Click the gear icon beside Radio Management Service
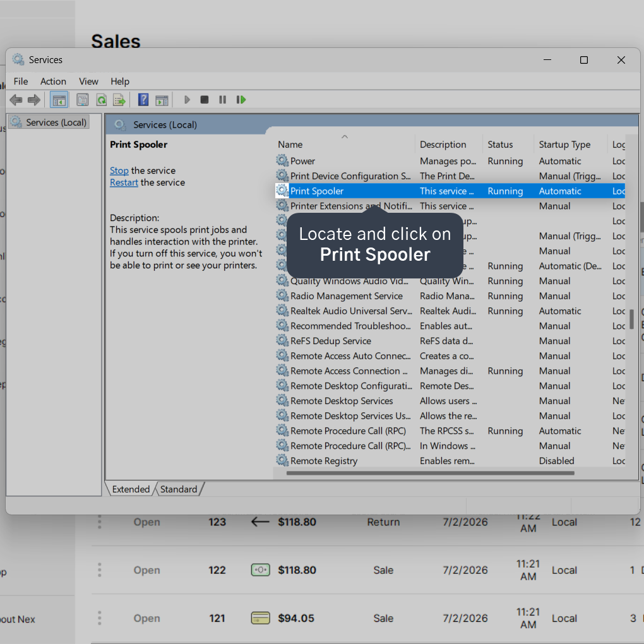The width and height of the screenshot is (644, 644). click(x=282, y=295)
